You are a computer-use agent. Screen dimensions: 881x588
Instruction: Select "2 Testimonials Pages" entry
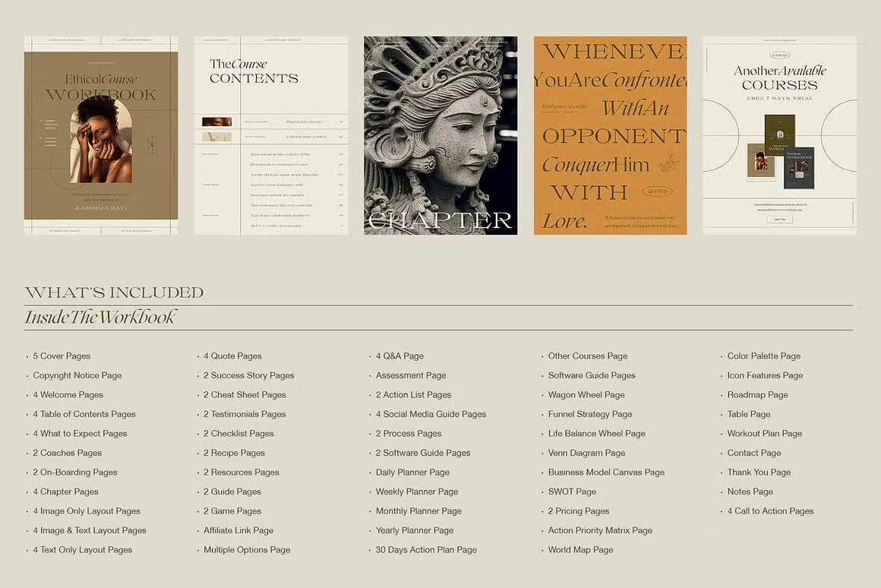click(245, 414)
